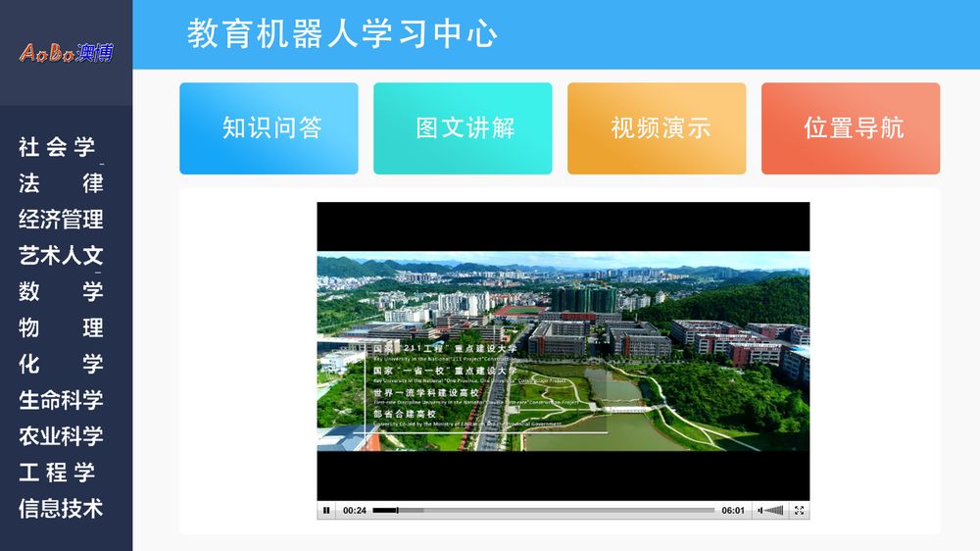Select 法律 category in the sidebar
The width and height of the screenshot is (980, 551).
click(61, 183)
